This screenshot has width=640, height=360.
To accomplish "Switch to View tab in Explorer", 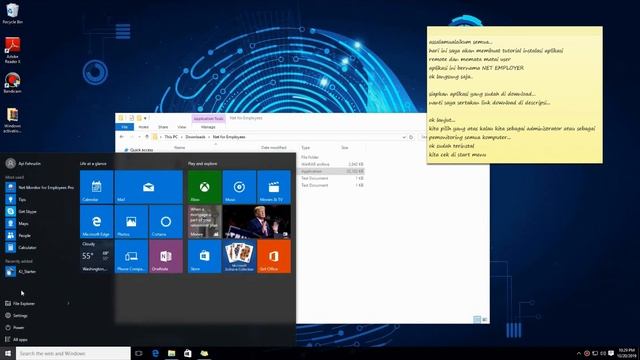I will 182,127.
